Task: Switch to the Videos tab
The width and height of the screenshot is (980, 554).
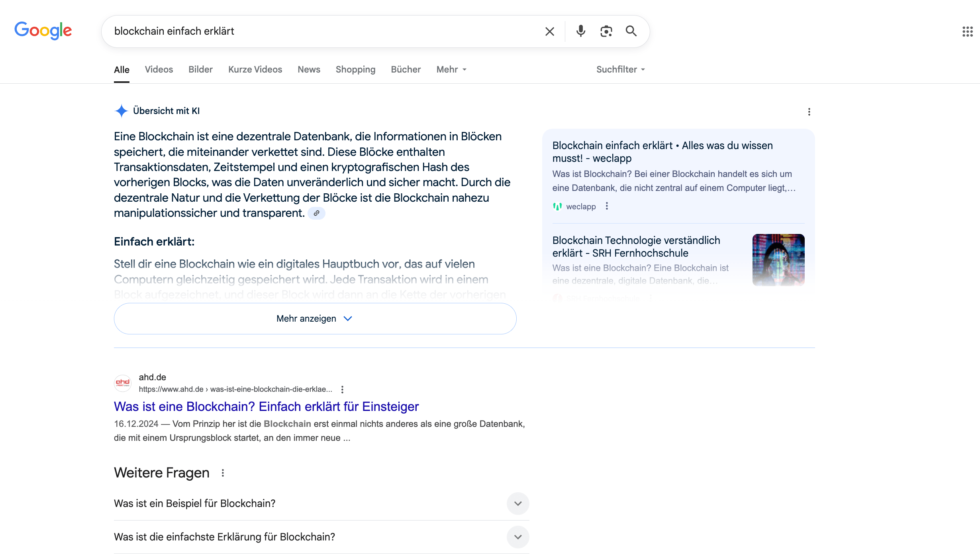Action: (x=159, y=69)
